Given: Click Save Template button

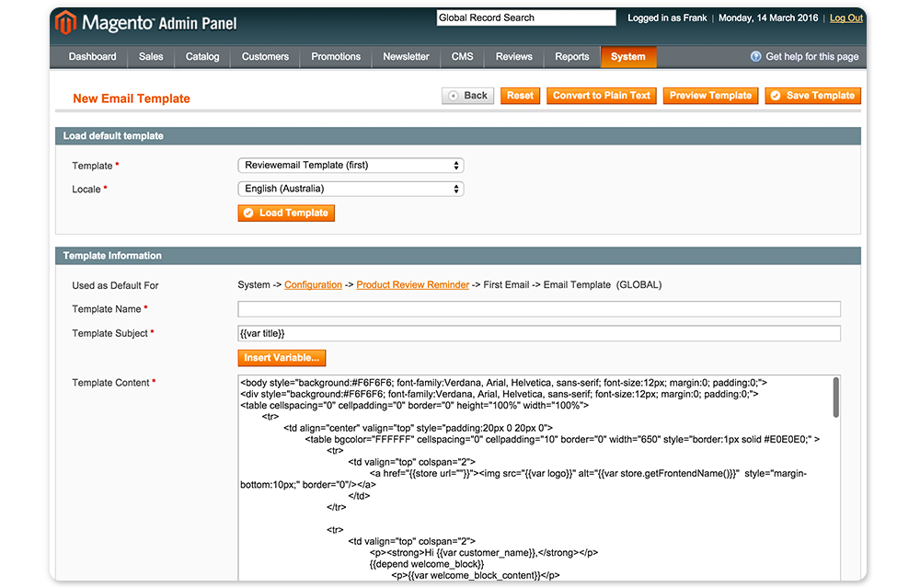Looking at the screenshot, I should (812, 96).
